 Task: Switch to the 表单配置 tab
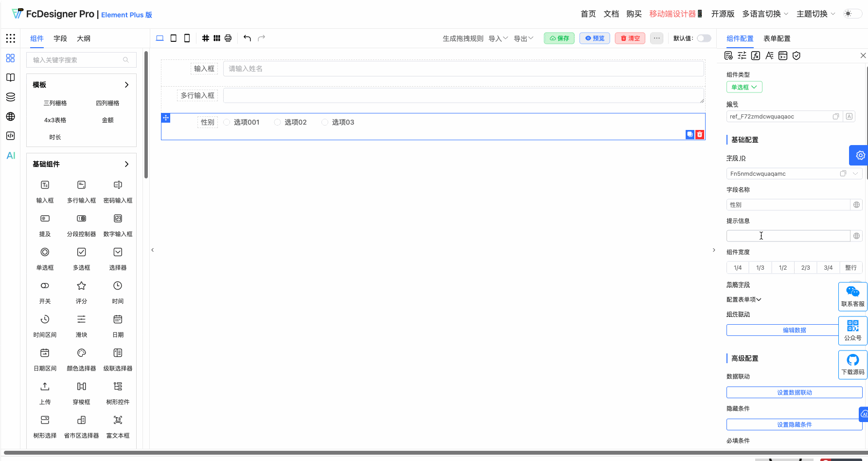777,38
